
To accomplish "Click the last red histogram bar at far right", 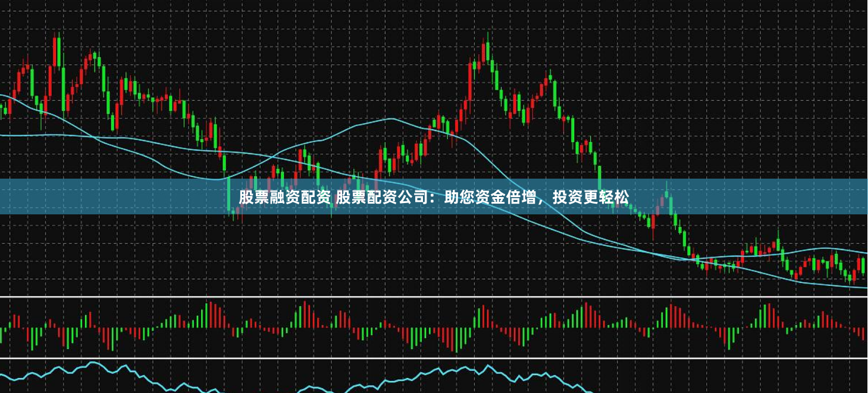I will pos(863,333).
